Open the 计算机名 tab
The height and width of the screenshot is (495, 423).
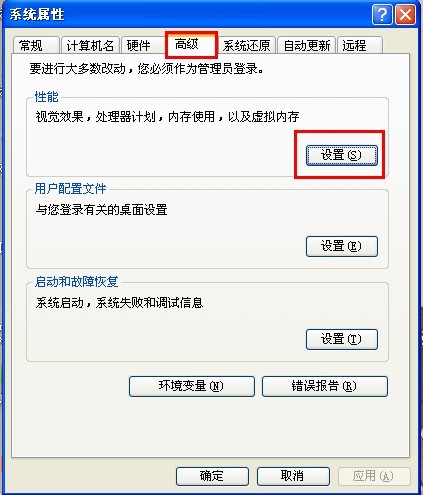[90, 45]
